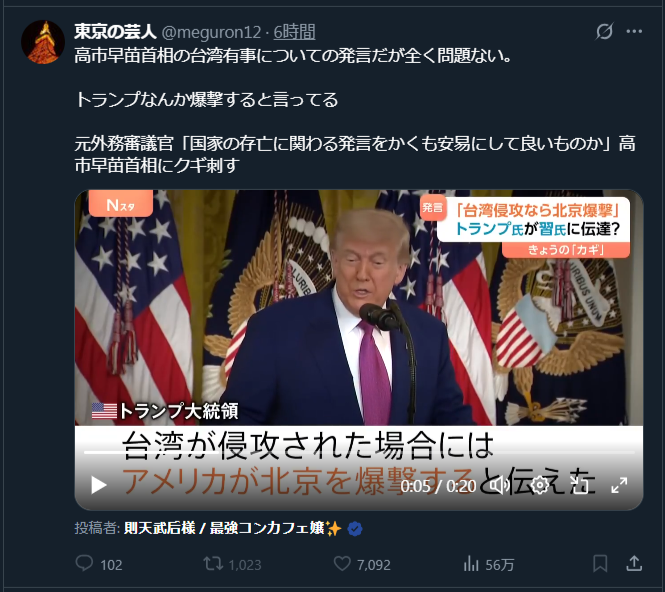This screenshot has width=665, height=592.
Task: Click the Grok icon on the post
Action: [604, 31]
